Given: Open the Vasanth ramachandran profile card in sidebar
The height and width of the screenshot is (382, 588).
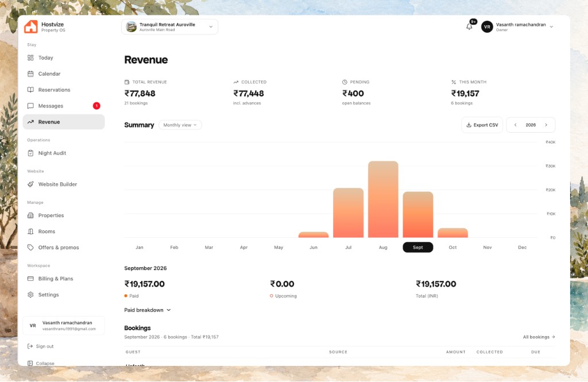Looking at the screenshot, I should point(64,325).
